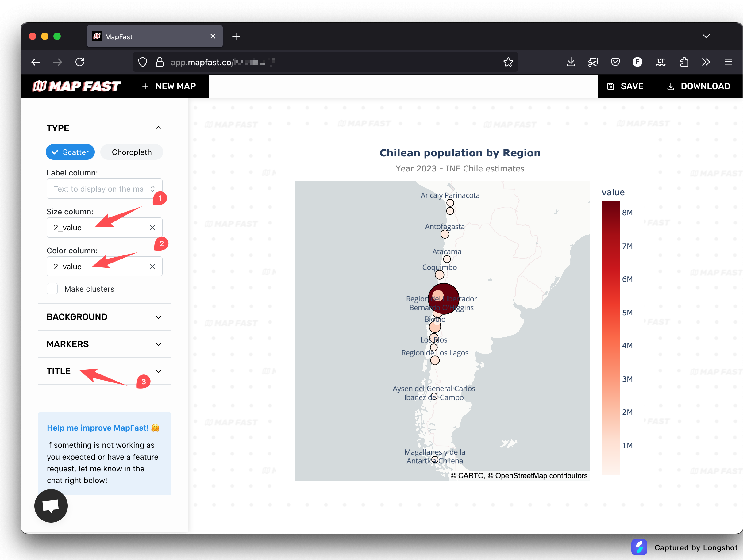Screen dimensions: 743x560
Task: Click Help me improve MapFast link
Action: (x=103, y=428)
